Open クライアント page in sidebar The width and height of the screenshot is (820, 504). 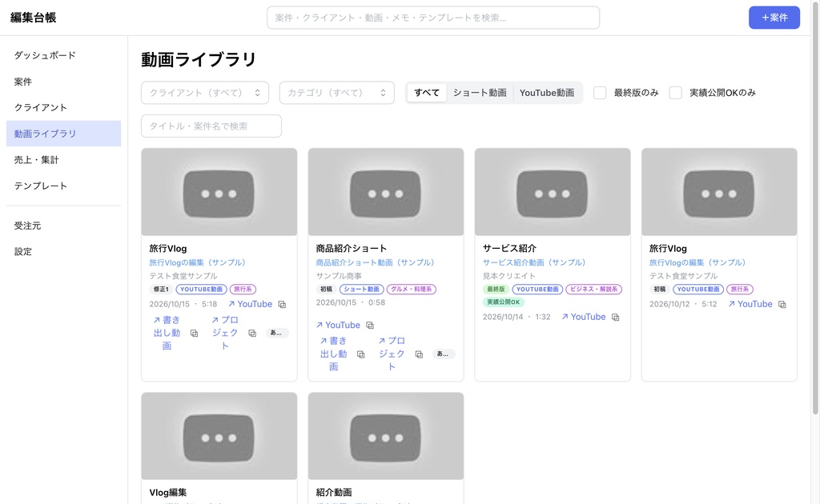[x=64, y=107]
